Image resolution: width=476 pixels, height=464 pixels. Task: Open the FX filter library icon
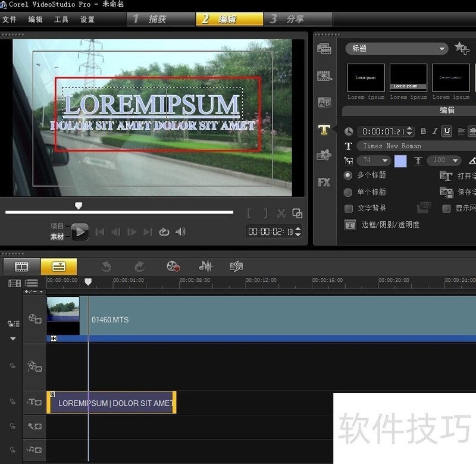324,182
